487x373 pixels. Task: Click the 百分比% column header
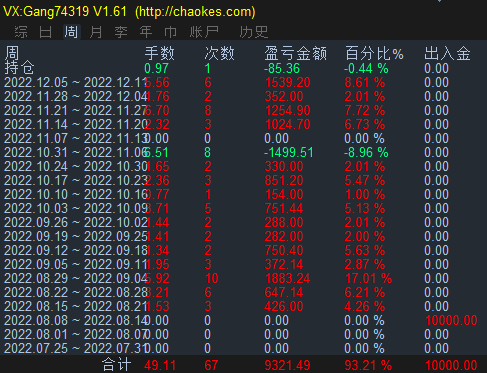click(x=374, y=53)
